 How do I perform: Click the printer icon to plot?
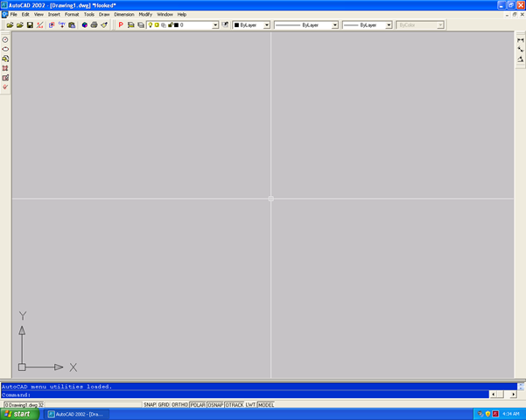pyautogui.click(x=95, y=25)
